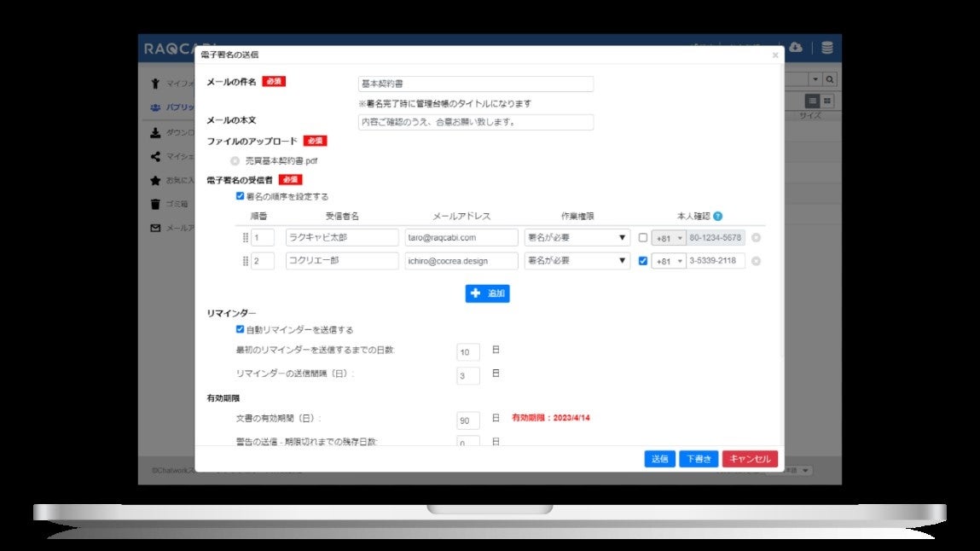Open +81 country code dropdown row 1
Viewport: 980px width, 551px height.
tap(669, 238)
